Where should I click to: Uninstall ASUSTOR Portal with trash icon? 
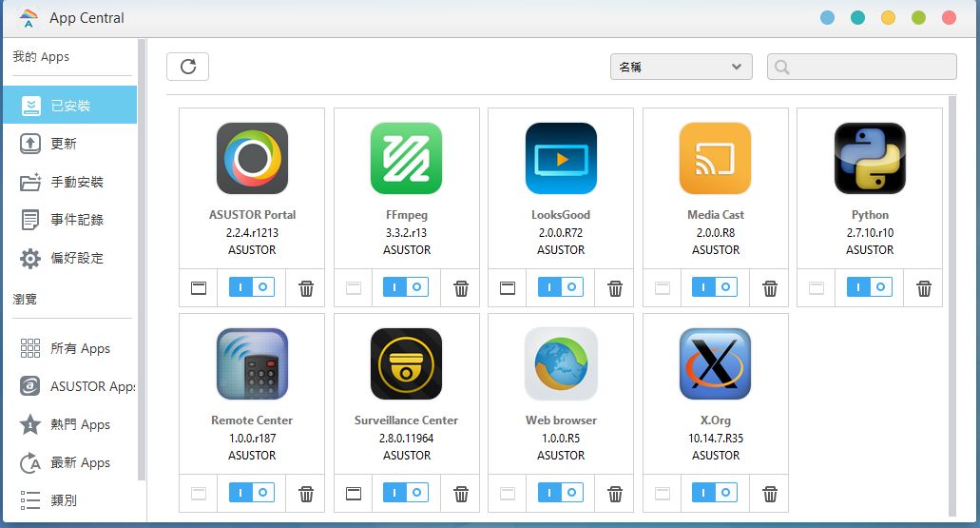tap(306, 288)
